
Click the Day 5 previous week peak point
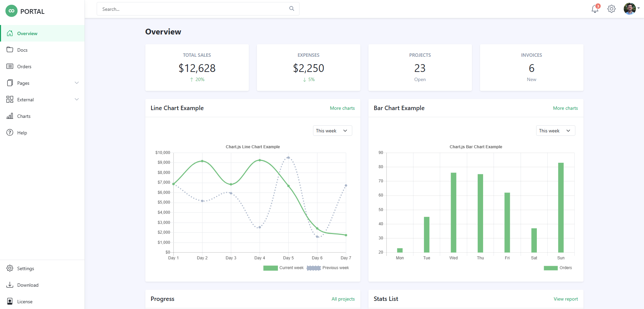(x=288, y=157)
